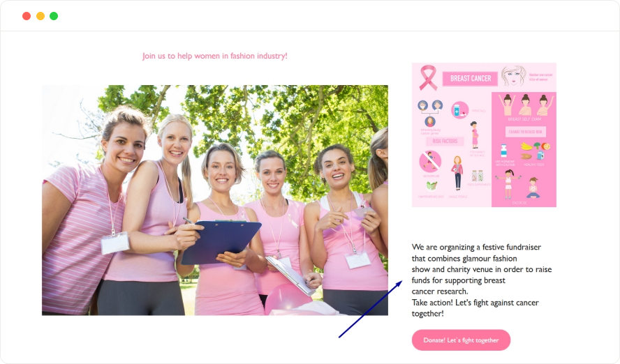Select the no-exercise crossed-out runner icon
Screen dimensions: 620x364
pos(430,162)
